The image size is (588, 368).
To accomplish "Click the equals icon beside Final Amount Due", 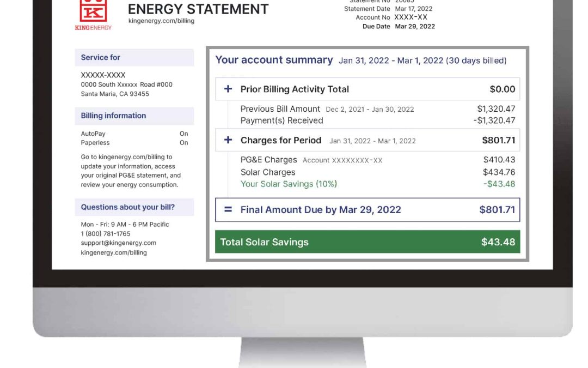I will (x=229, y=210).
